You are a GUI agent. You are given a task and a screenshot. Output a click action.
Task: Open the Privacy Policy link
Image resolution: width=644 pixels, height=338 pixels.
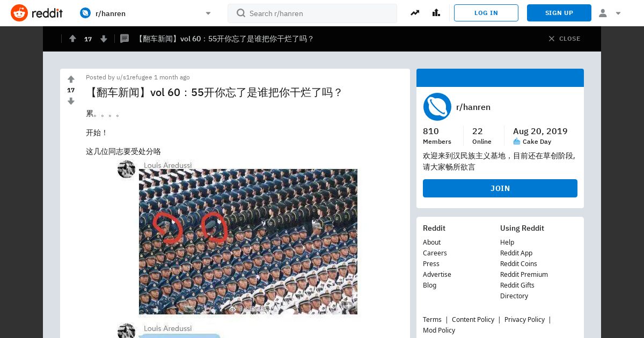524,319
